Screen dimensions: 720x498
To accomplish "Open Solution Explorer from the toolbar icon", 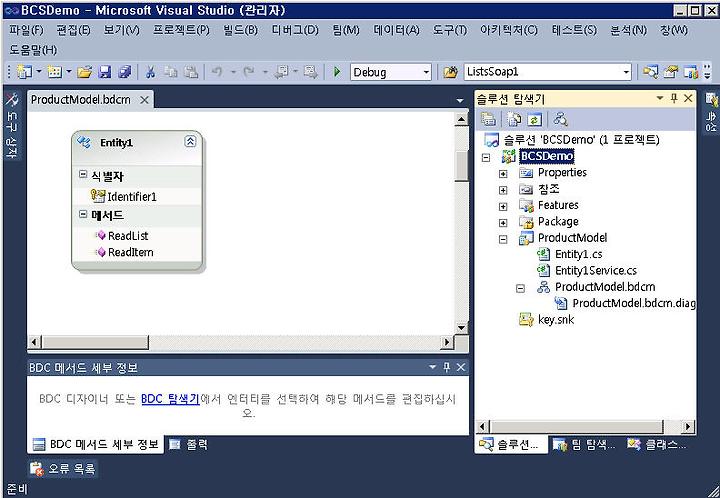I will (x=650, y=72).
